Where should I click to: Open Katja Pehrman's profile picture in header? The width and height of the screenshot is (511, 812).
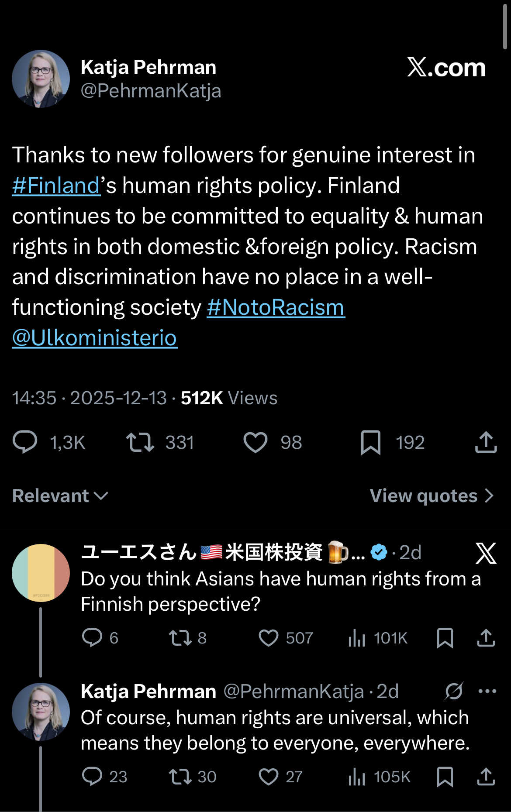point(41,79)
